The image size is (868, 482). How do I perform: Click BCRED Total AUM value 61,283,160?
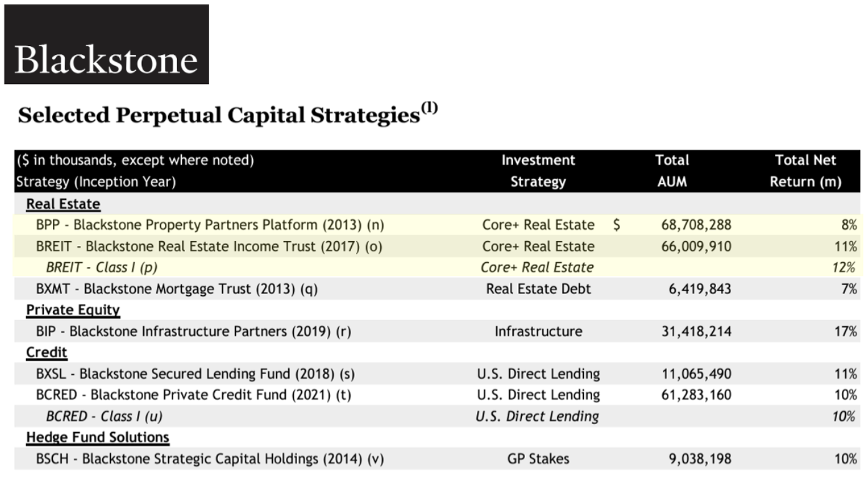point(696,395)
